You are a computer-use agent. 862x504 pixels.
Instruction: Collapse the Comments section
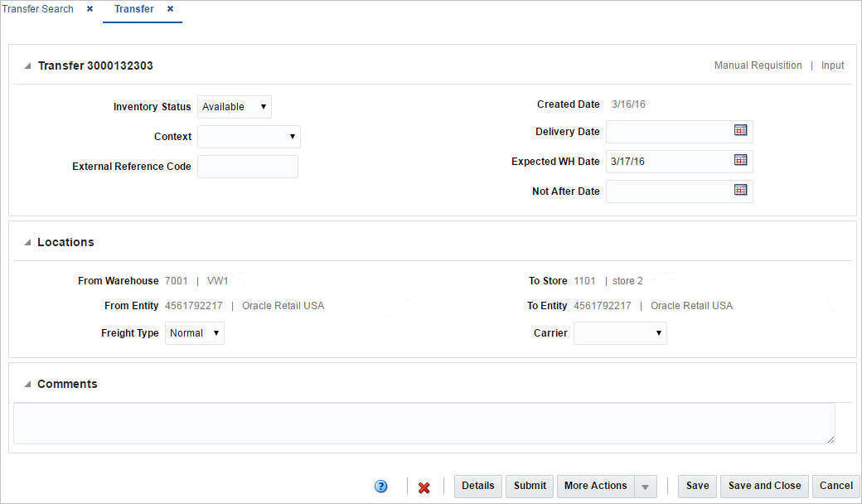(x=26, y=383)
